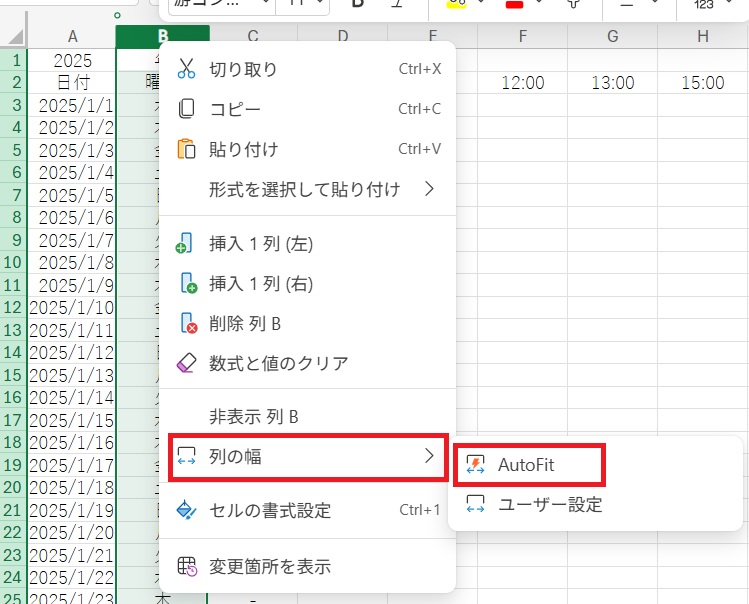This screenshot has width=749, height=604.
Task: Toggle Bold in the mini toolbar
Action: 357,4
